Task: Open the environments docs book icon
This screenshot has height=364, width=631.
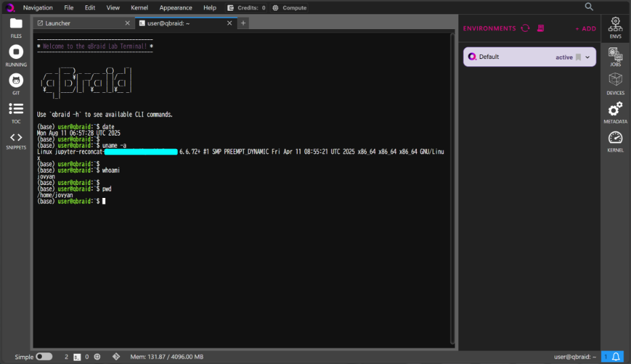Action: coord(540,28)
